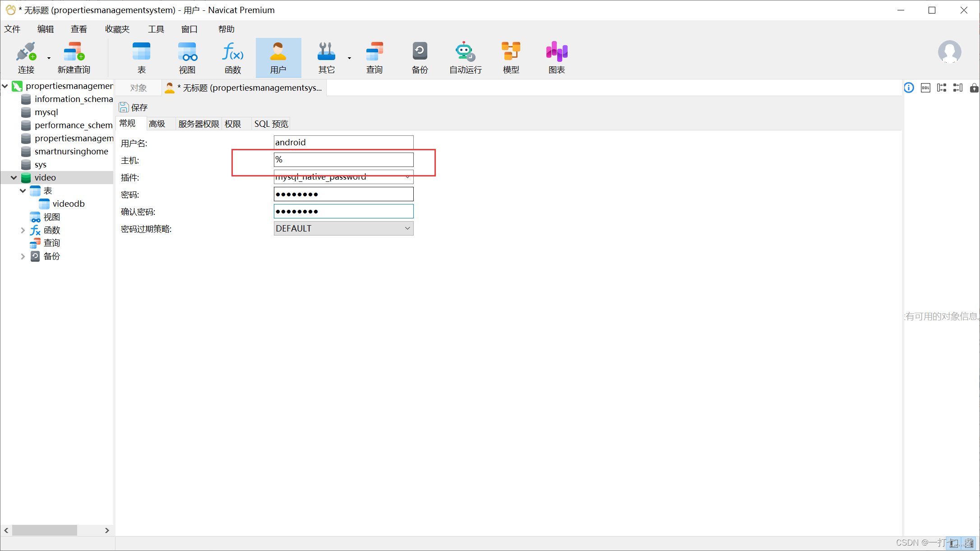
Task: Select the smartnursinghome database
Action: pos(65,151)
